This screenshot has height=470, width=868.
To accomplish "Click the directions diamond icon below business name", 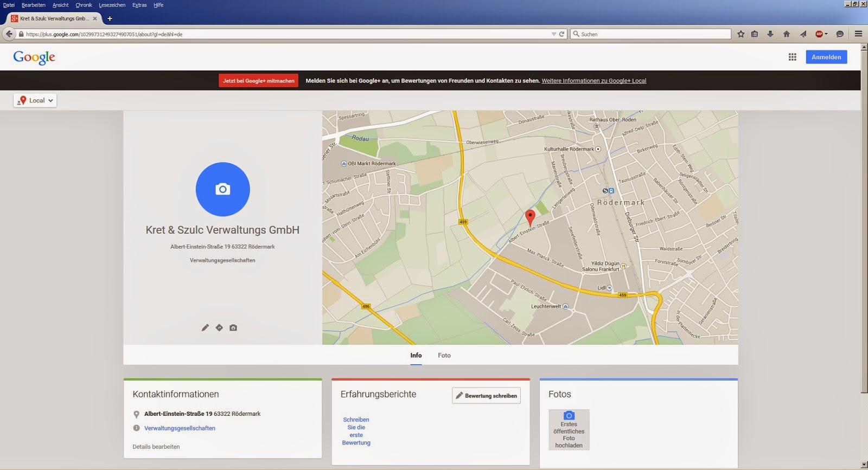I will point(219,327).
